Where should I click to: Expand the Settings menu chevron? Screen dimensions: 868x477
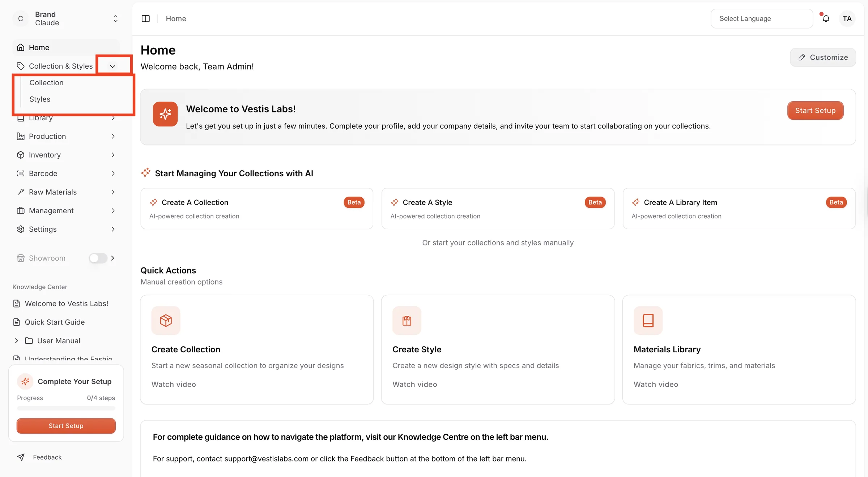point(113,229)
